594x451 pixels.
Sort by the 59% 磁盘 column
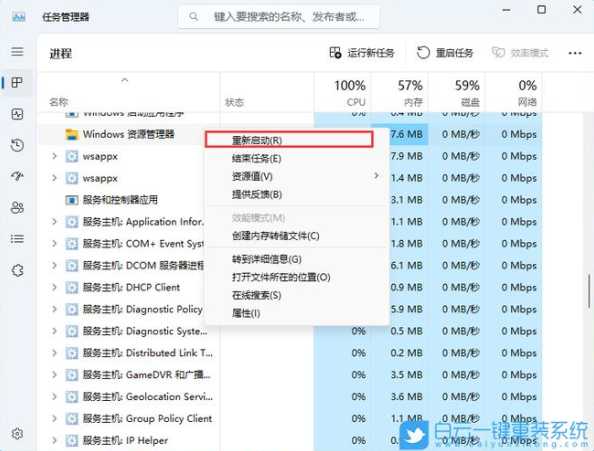coord(457,93)
